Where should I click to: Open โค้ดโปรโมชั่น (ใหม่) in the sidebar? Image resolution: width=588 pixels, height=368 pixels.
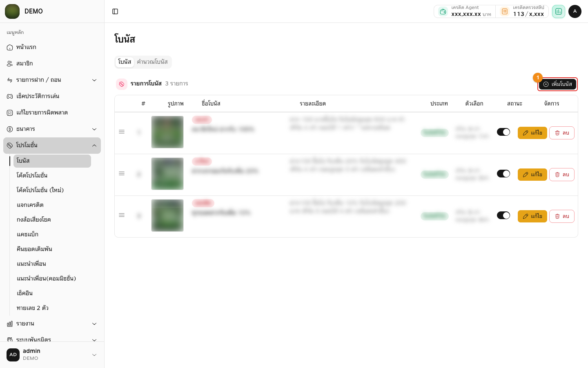click(52, 190)
